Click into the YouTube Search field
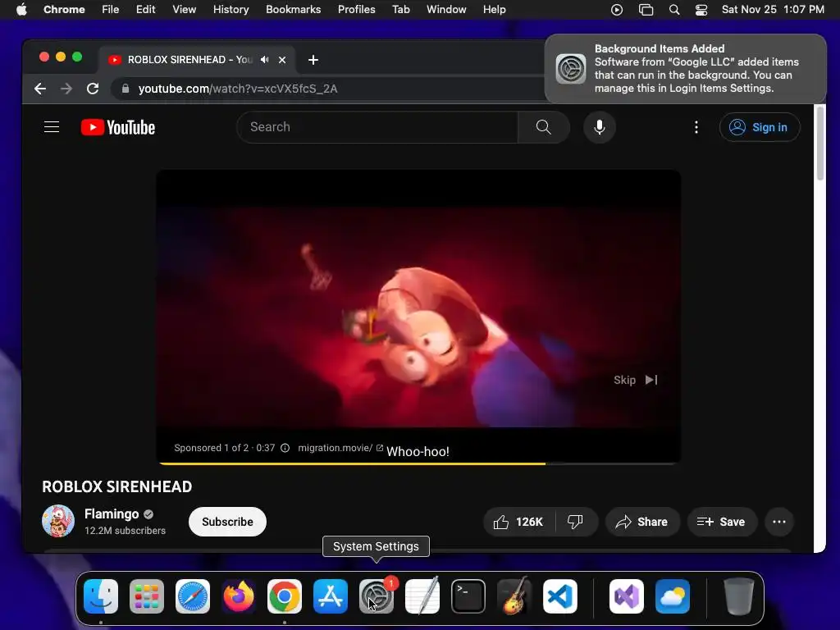The height and width of the screenshot is (630, 840). coord(377,127)
